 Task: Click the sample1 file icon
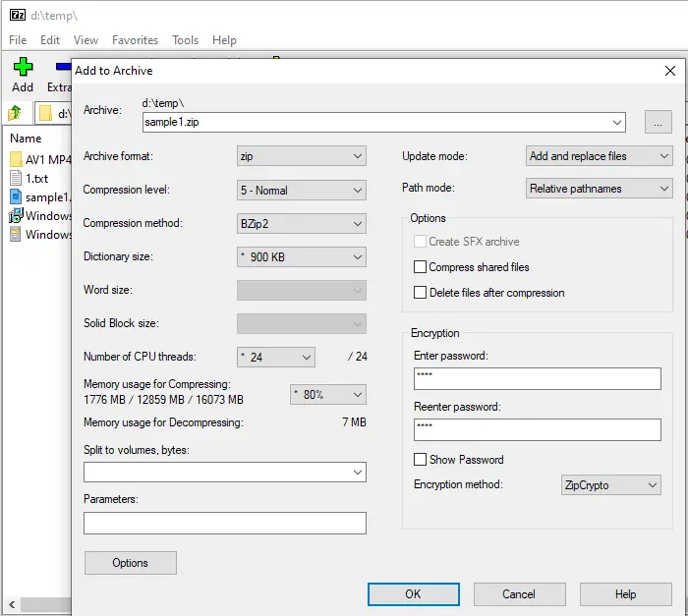point(16,197)
